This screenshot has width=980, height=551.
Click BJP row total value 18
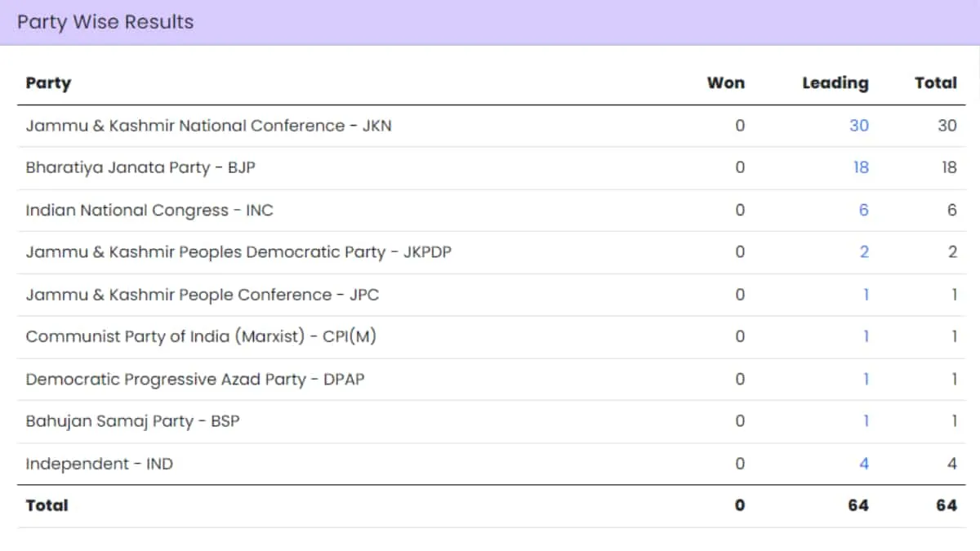click(x=948, y=167)
